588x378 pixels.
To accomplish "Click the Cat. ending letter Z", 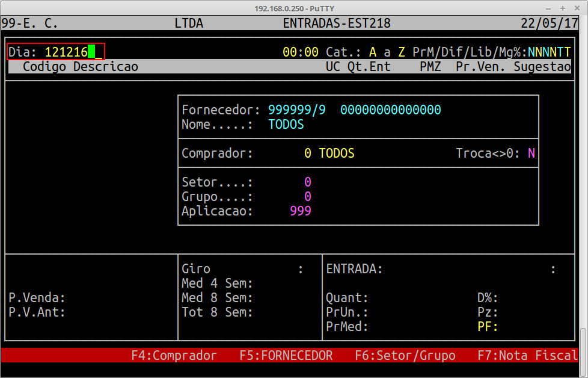I will [x=402, y=52].
